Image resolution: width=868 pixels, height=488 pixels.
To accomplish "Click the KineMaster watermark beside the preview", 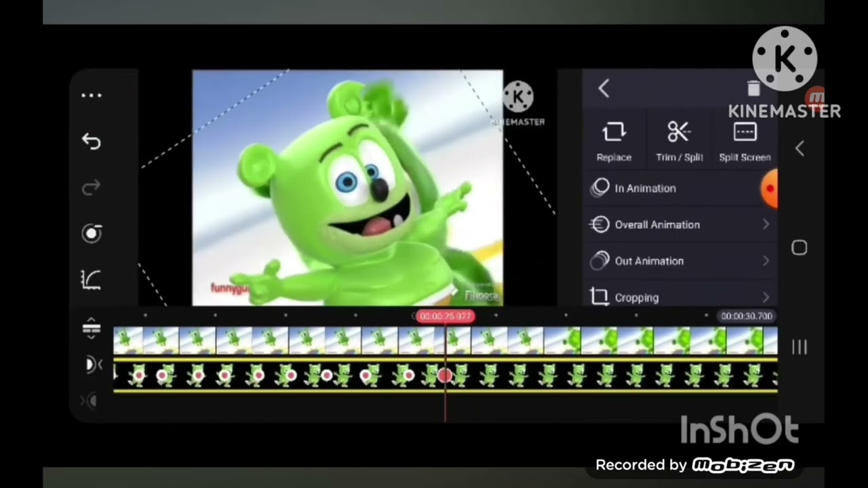I will [x=519, y=104].
